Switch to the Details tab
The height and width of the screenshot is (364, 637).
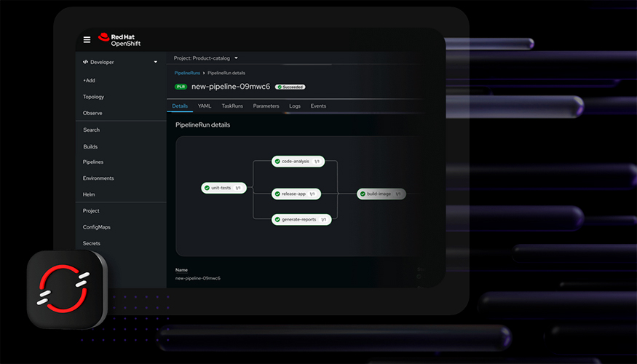click(180, 106)
